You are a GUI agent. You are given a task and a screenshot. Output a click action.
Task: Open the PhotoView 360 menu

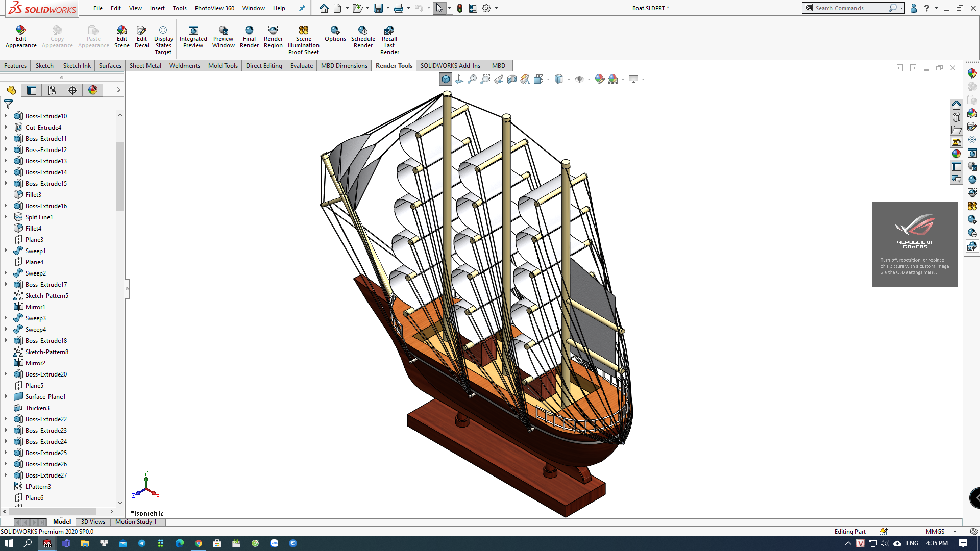coord(214,8)
